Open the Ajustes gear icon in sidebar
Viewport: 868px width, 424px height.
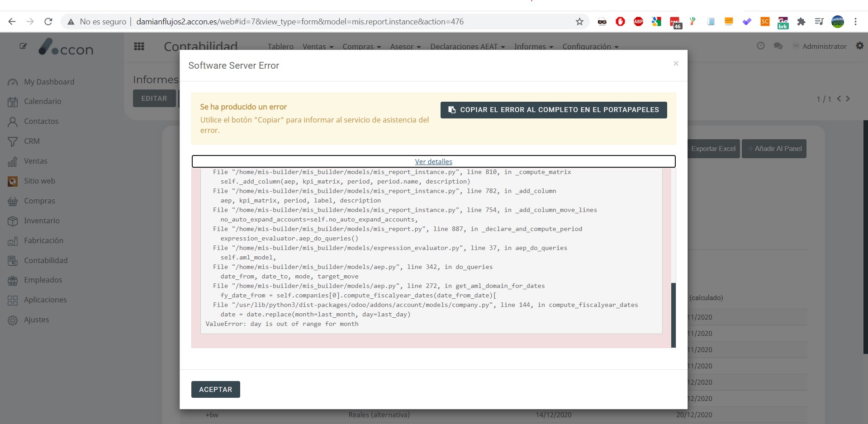click(13, 320)
